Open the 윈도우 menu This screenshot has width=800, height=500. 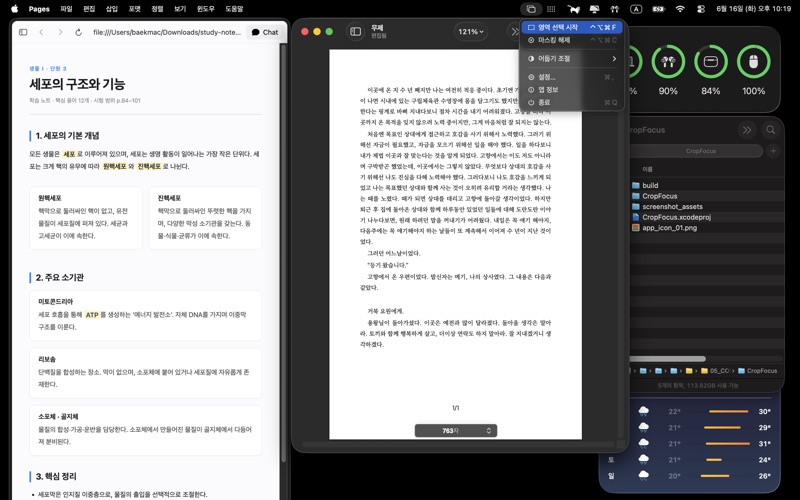pos(206,9)
